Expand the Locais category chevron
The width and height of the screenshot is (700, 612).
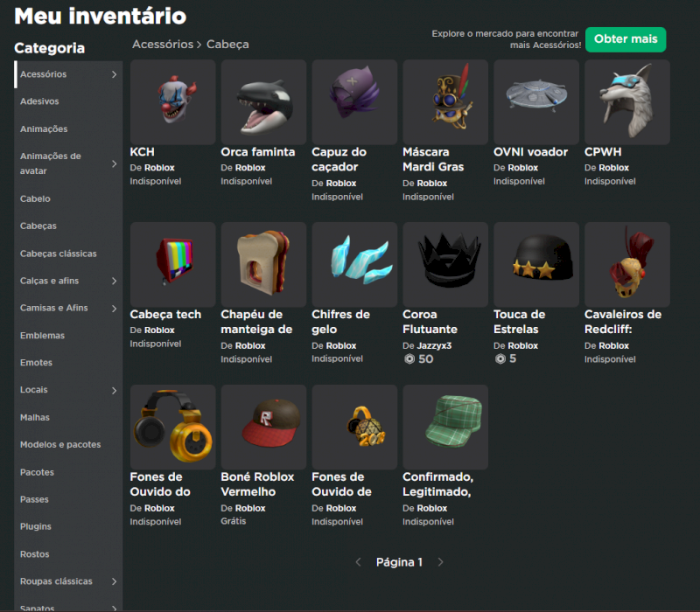pyautogui.click(x=115, y=390)
